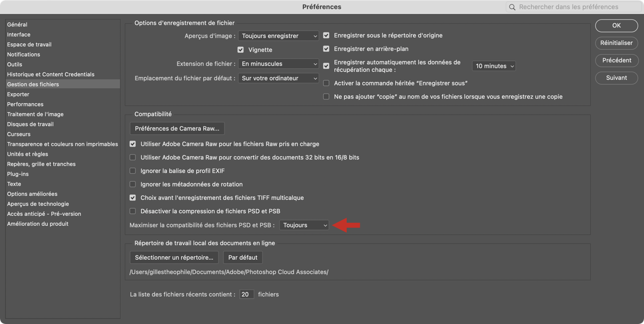Open Maximiser la compatibilité Toujours dropdown
The image size is (644, 324).
click(304, 225)
